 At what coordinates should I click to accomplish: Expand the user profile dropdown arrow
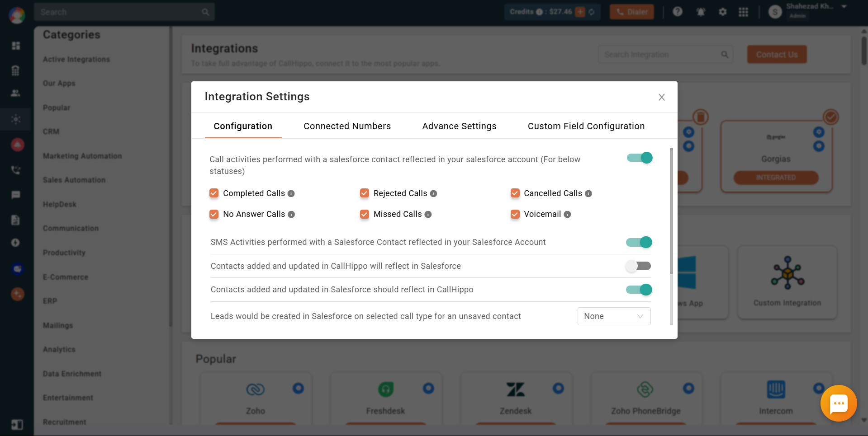pos(844,7)
